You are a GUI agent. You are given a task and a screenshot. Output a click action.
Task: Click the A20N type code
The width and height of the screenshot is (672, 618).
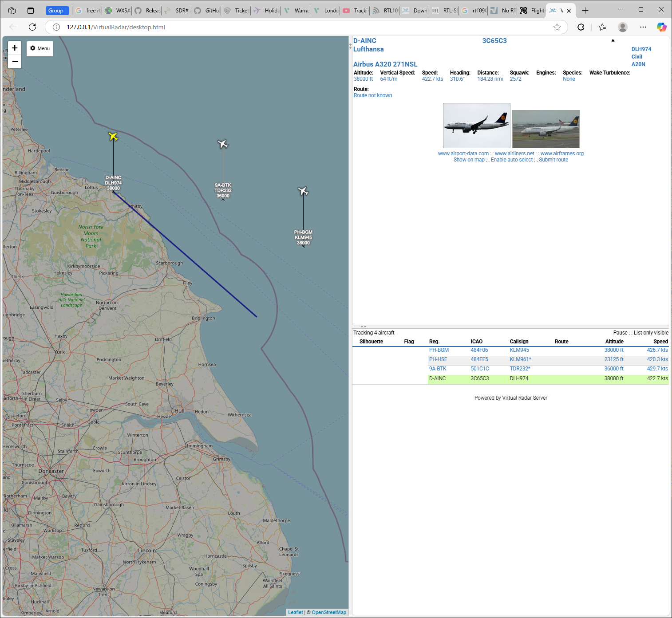[638, 64]
